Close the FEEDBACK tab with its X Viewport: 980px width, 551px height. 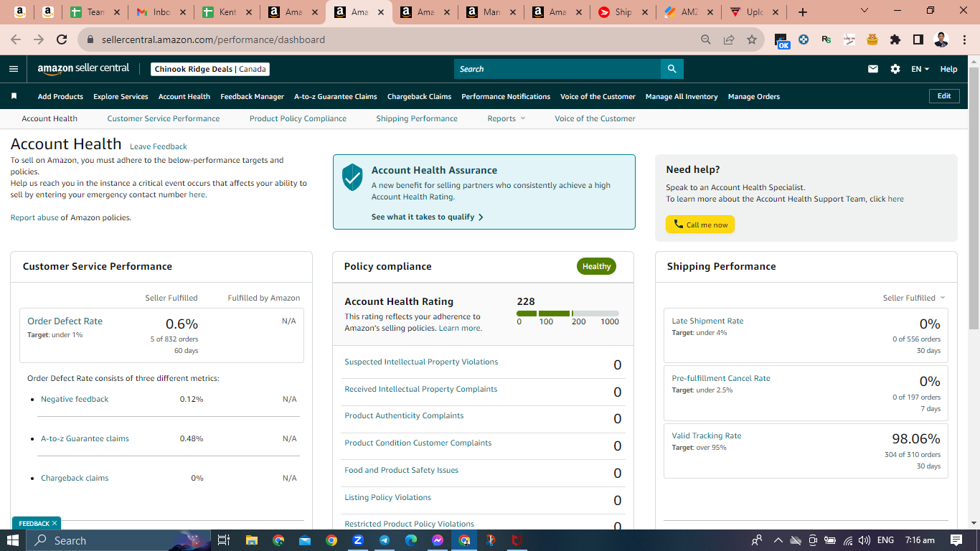[55, 523]
